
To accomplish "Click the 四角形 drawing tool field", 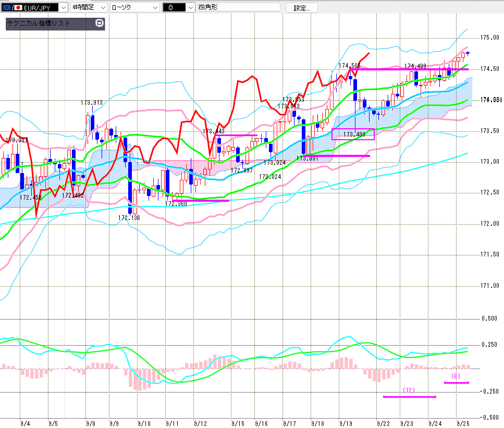I will pos(238,7).
